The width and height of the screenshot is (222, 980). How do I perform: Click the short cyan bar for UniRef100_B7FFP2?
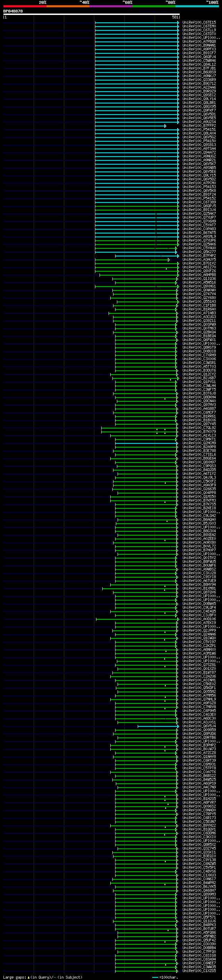pyautogui.click(x=130, y=126)
